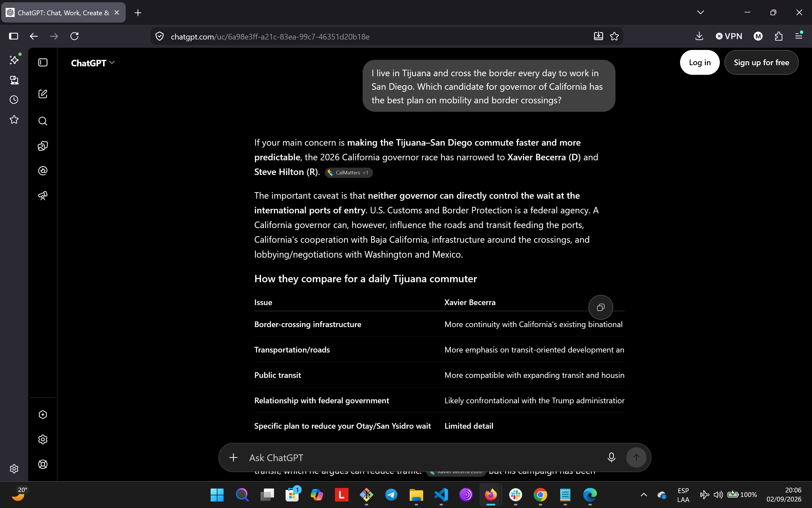This screenshot has height=508, width=812.
Task: Click the Log in button
Action: click(x=700, y=62)
